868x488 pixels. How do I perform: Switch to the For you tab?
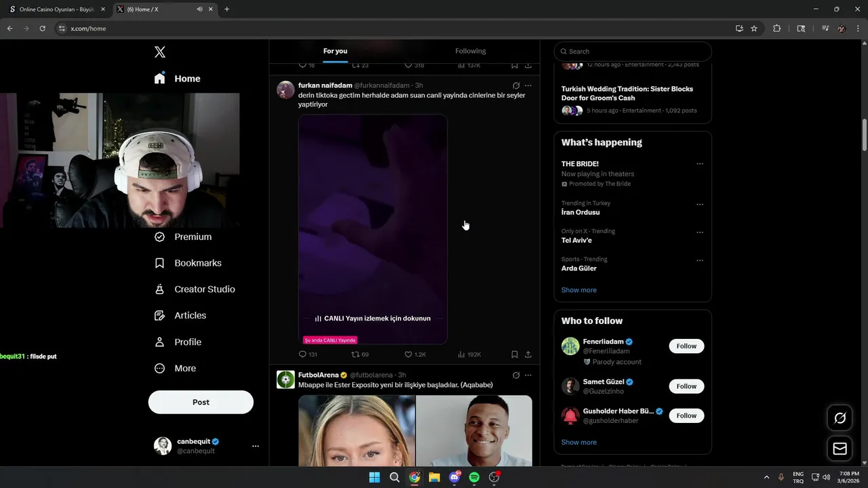[x=335, y=51]
